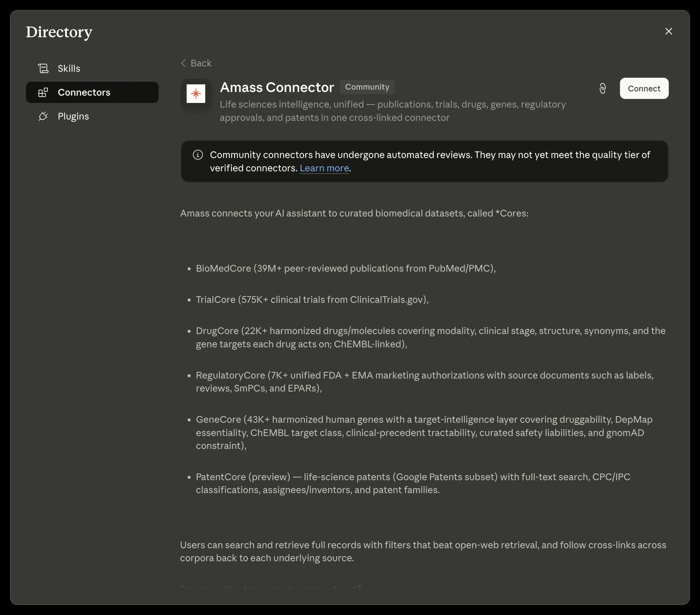Click the Amass Connector logo thumbnail
This screenshot has height=615, width=700.
(x=196, y=94)
